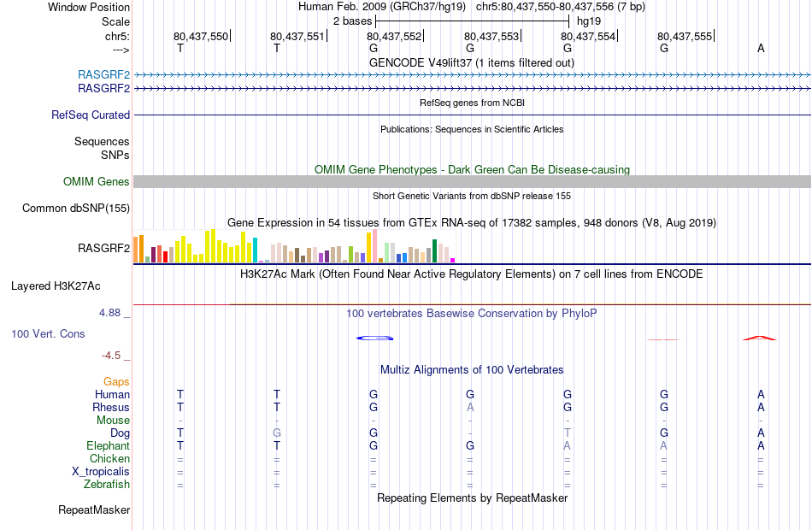Click OMIM Gene Phenotypes track title
This screenshot has width=812, height=530.
[x=473, y=169]
